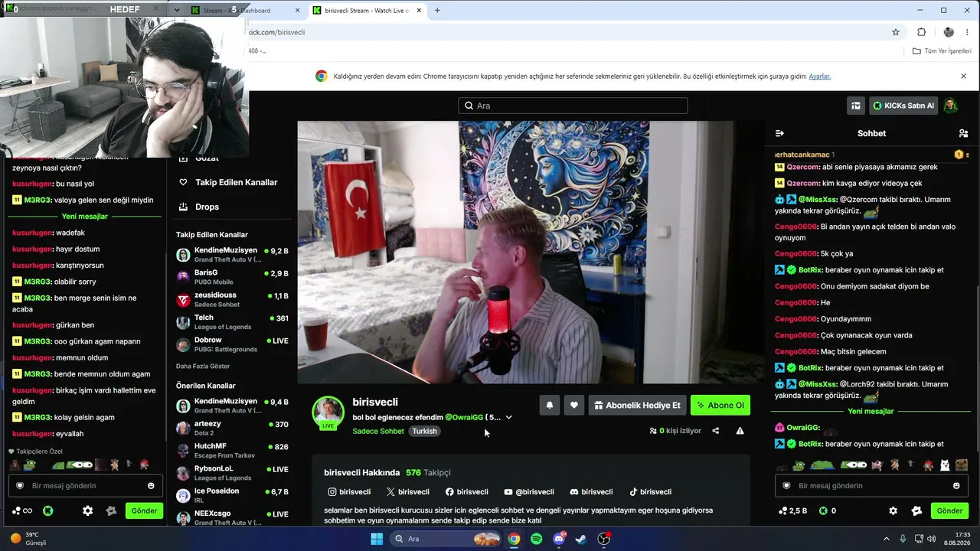This screenshot has height=551, width=980.
Task: Open birisvecli's Facebook link
Action: (x=467, y=492)
